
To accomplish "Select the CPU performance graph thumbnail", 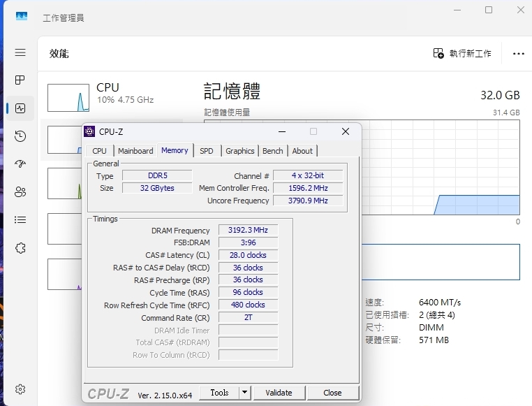I will click(x=68, y=98).
